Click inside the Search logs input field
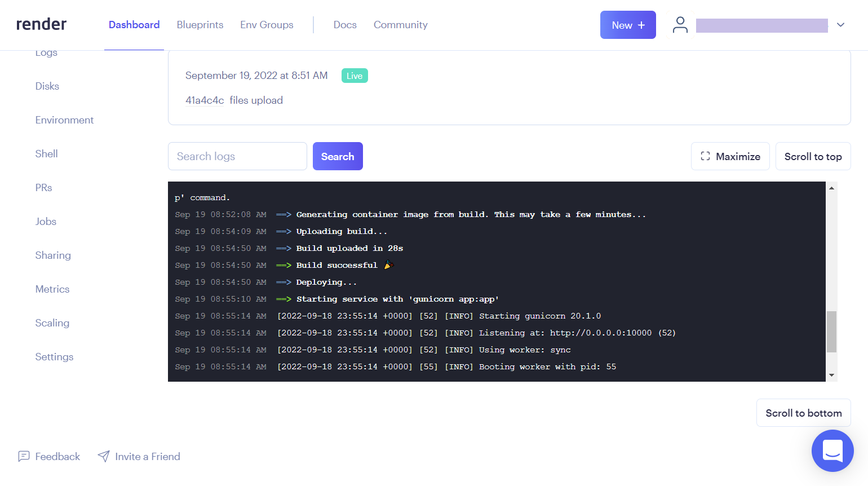The width and height of the screenshot is (868, 486). click(x=237, y=156)
